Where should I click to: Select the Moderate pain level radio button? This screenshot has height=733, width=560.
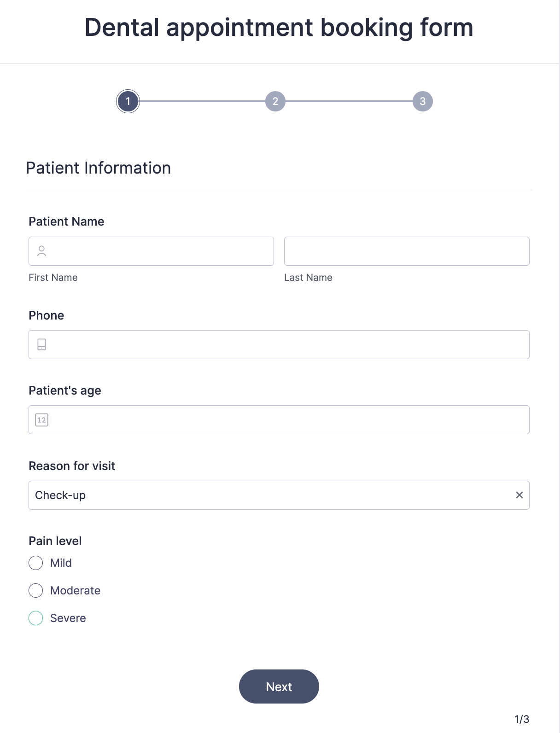click(36, 590)
